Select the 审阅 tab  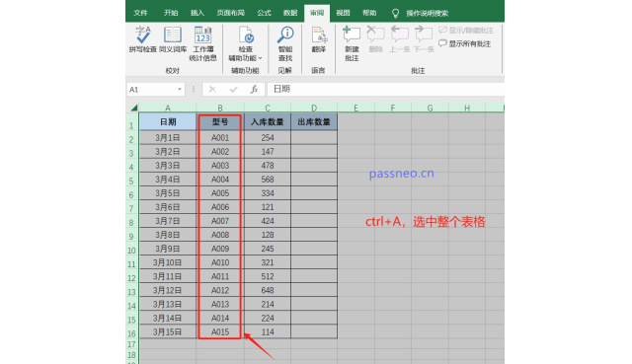317,13
